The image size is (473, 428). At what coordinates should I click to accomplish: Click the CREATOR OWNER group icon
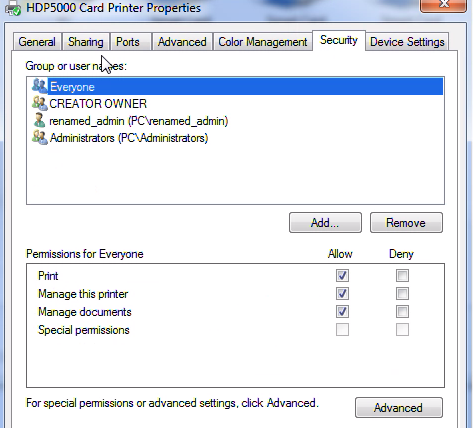pyautogui.click(x=40, y=103)
